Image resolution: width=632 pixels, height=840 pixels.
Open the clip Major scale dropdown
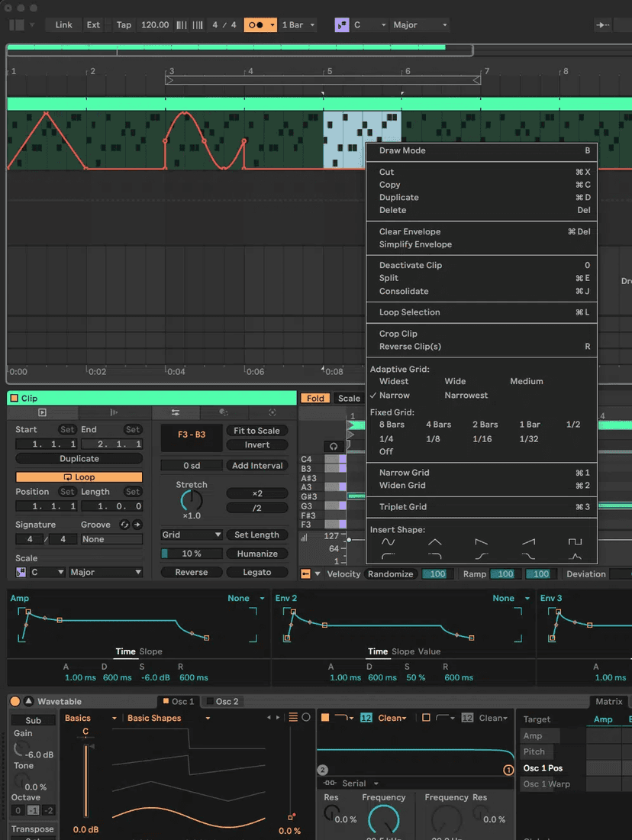(x=105, y=572)
